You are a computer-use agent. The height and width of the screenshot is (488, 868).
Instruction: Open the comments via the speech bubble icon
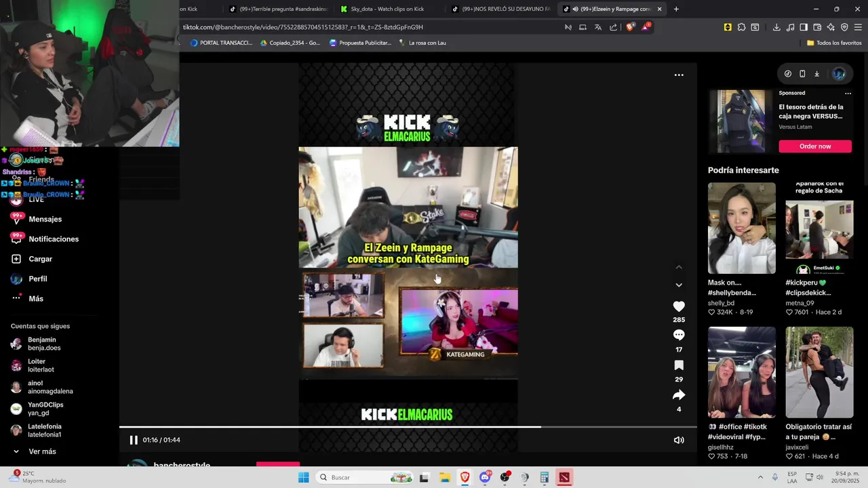pyautogui.click(x=679, y=335)
